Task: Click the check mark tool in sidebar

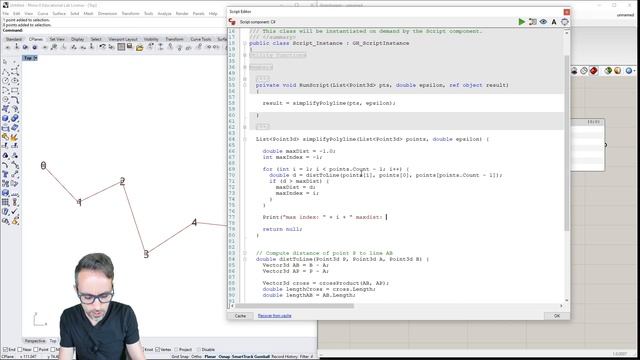Action: (15, 211)
